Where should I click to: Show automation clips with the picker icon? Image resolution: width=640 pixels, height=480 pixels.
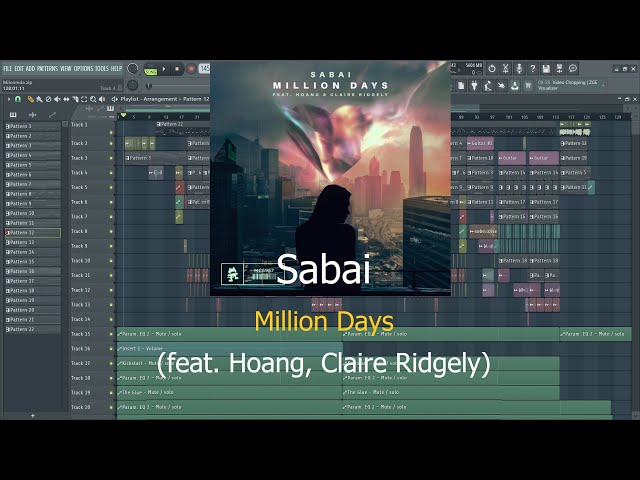pyautogui.click(x=52, y=115)
